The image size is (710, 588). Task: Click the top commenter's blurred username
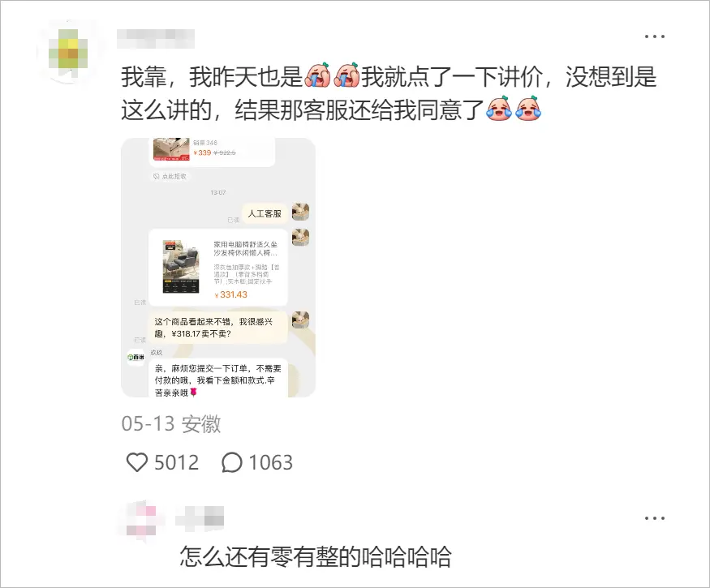[x=156, y=38]
